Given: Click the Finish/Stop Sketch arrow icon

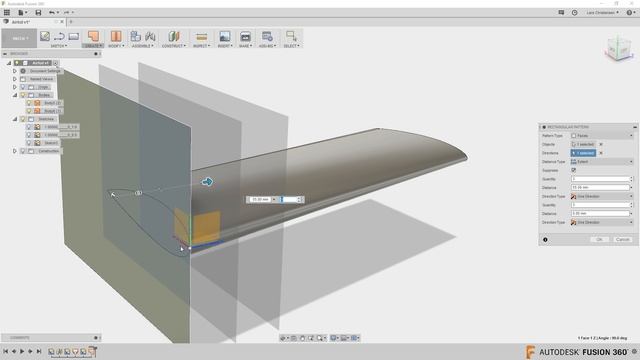Looking at the screenshot, I should [x=59, y=36].
